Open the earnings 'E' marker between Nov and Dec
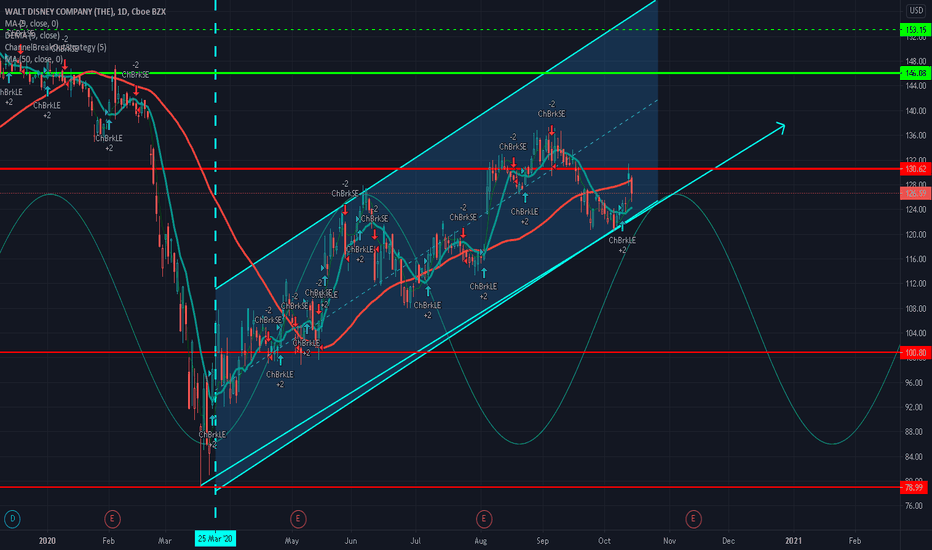The height and width of the screenshot is (550, 932). (692, 519)
